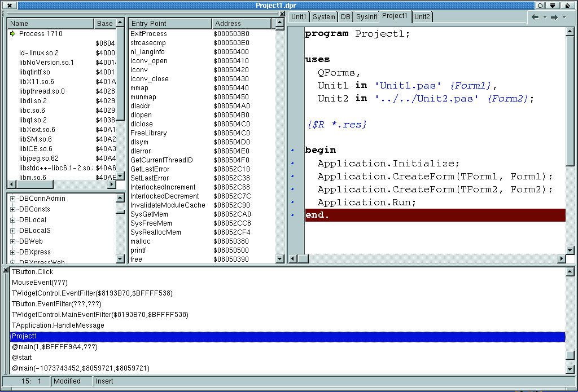Switch to the Unit1 editor tab
This screenshot has width=578, height=392.
299,17
